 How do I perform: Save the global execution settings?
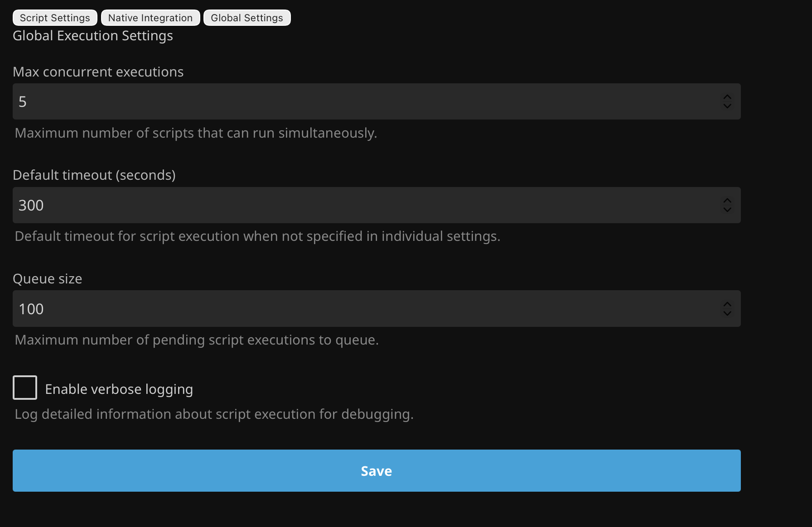(377, 471)
